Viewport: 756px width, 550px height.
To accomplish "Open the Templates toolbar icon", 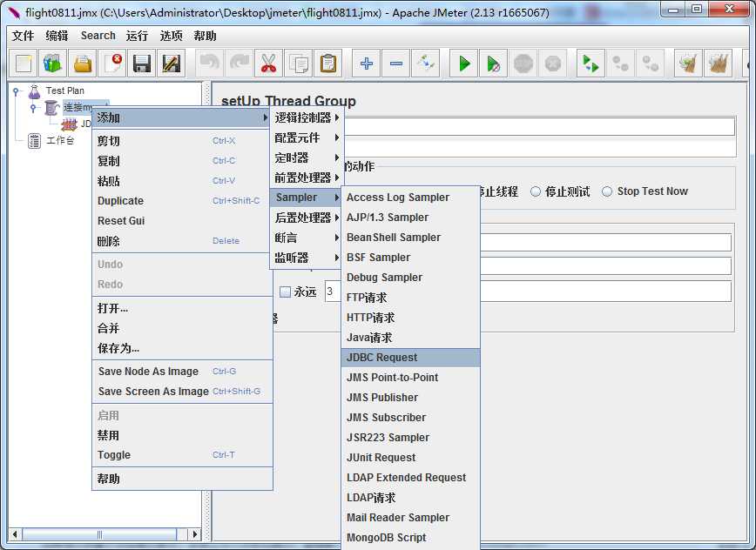I will click(53, 64).
